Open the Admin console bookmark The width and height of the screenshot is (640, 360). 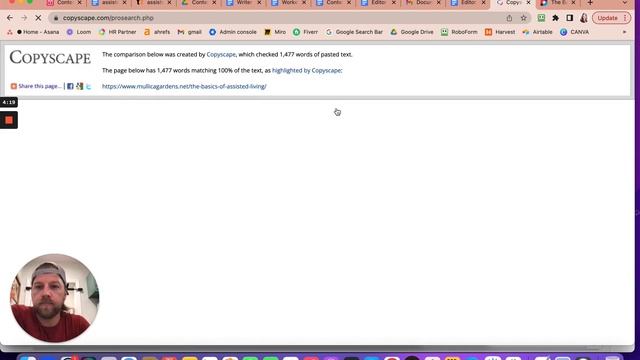pos(233,32)
